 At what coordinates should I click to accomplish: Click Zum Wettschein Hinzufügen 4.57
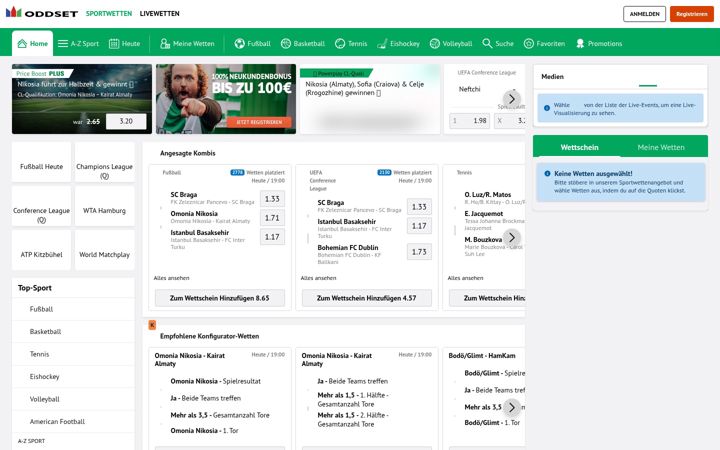pos(366,298)
